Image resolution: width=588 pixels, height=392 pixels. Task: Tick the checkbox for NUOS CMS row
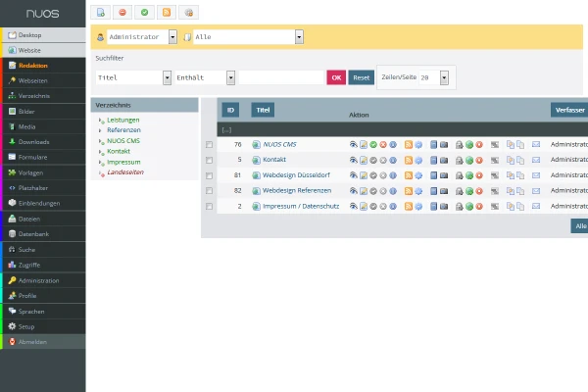[210, 145]
